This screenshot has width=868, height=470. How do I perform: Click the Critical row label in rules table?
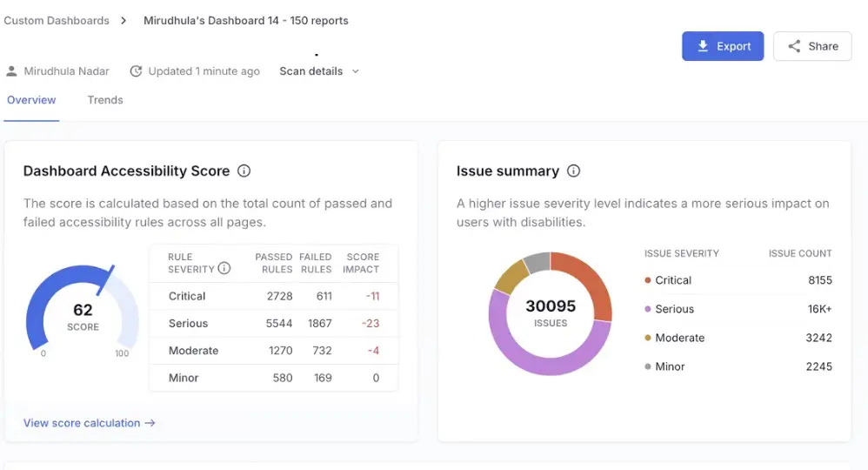[187, 296]
